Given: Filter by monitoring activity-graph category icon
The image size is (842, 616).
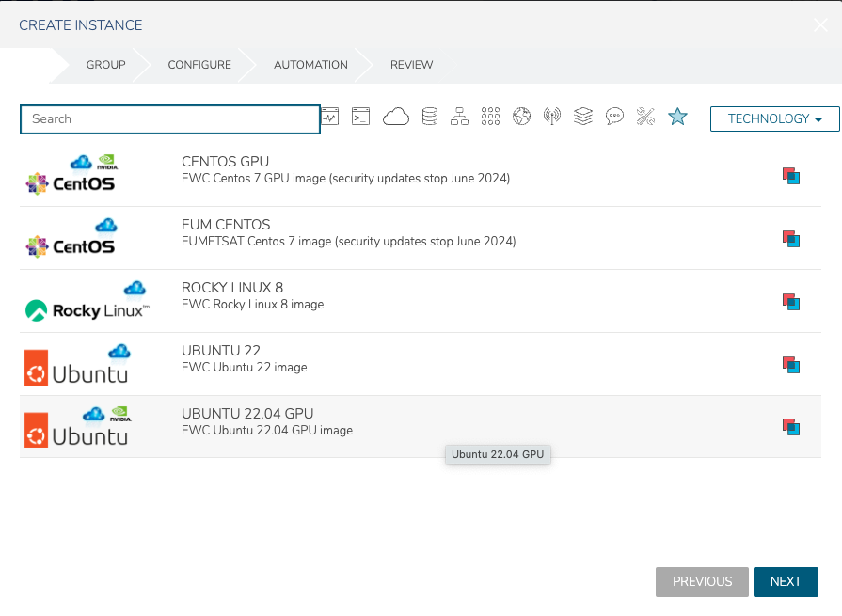Looking at the screenshot, I should coord(330,116).
